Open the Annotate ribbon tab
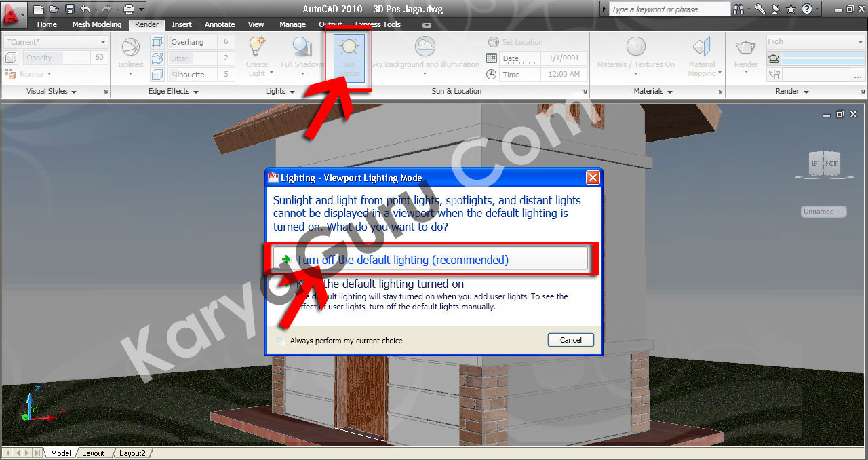The height and width of the screenshot is (460, 868). 219,24
